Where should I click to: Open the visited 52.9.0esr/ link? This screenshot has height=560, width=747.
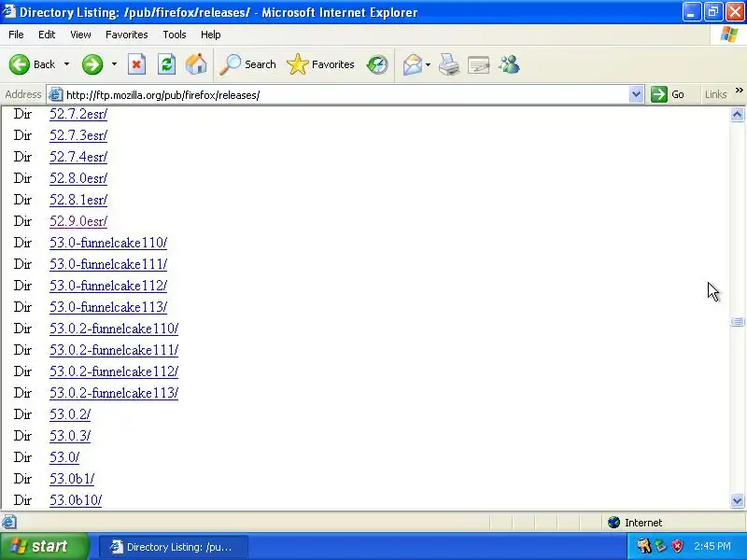pos(78,221)
